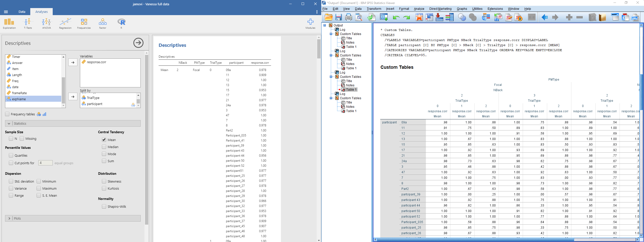Expand the Plots section in jamovi
Image resolution: width=644 pixels, height=242 pixels.
pos(73,218)
